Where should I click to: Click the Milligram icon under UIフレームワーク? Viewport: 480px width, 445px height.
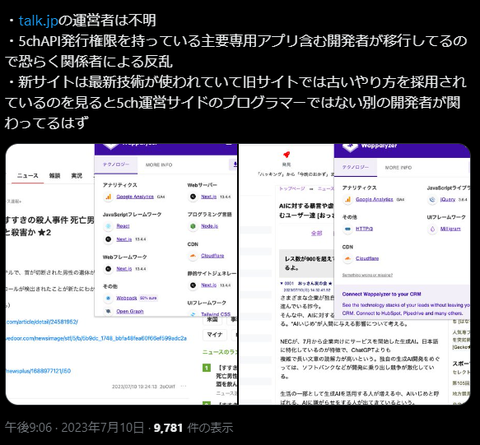[432, 229]
